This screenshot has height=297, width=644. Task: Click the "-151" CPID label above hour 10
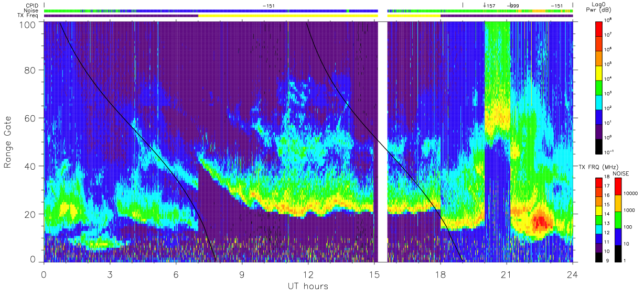[x=268, y=6]
